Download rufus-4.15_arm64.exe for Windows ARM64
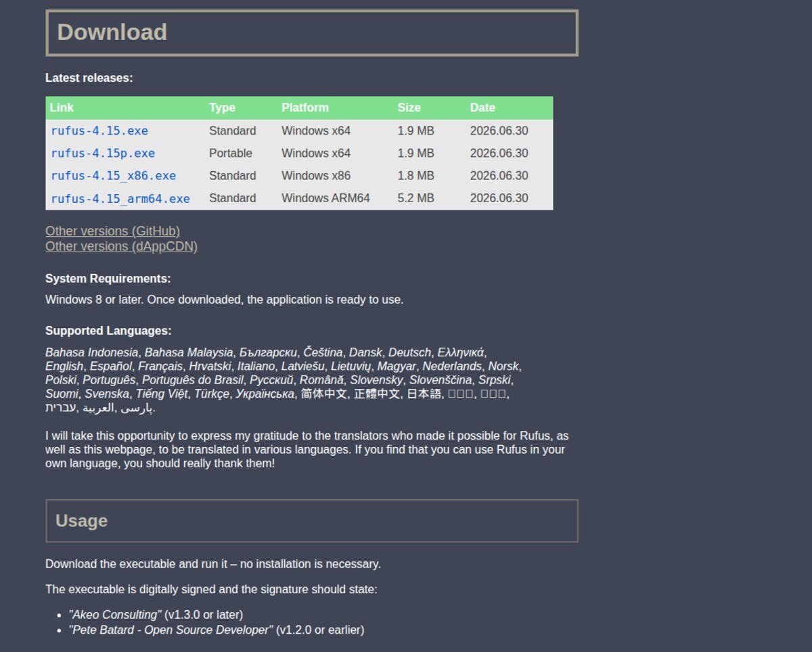The width and height of the screenshot is (812, 652). point(120,198)
